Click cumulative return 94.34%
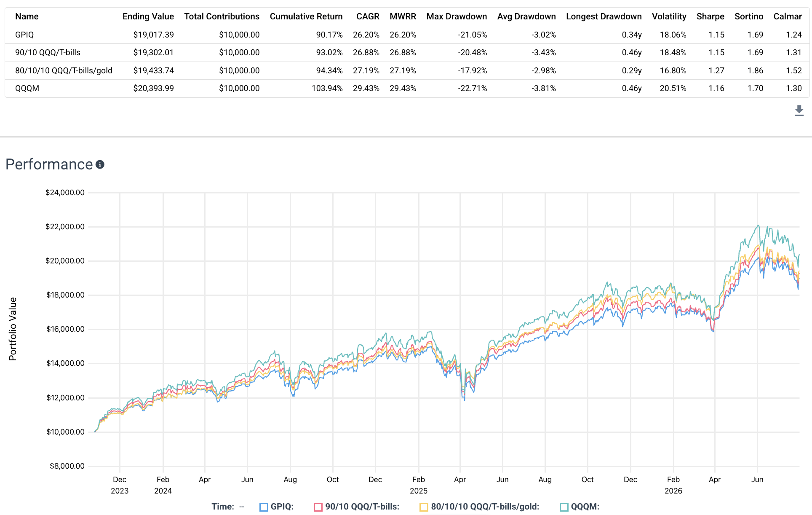812x515 pixels. click(x=329, y=70)
